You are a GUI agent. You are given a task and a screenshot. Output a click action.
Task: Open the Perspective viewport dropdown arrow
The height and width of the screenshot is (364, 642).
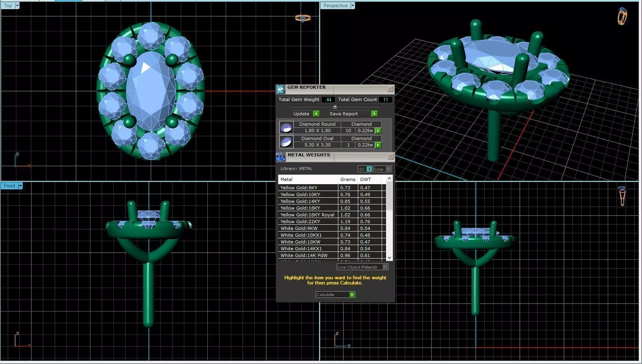point(352,6)
